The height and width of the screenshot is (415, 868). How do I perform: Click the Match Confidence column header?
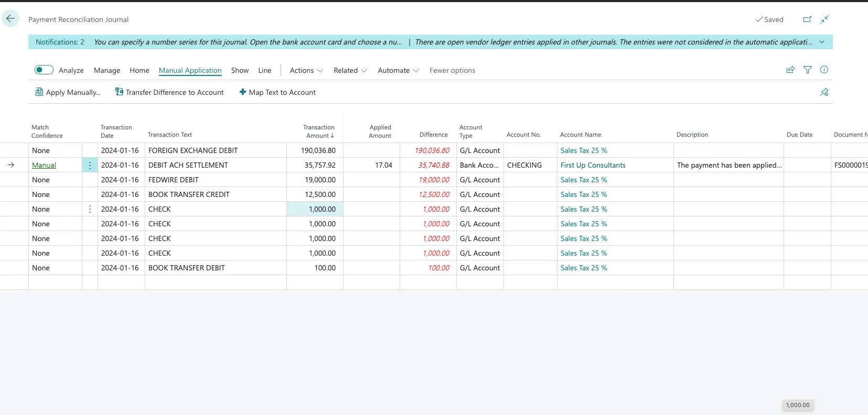coord(47,132)
